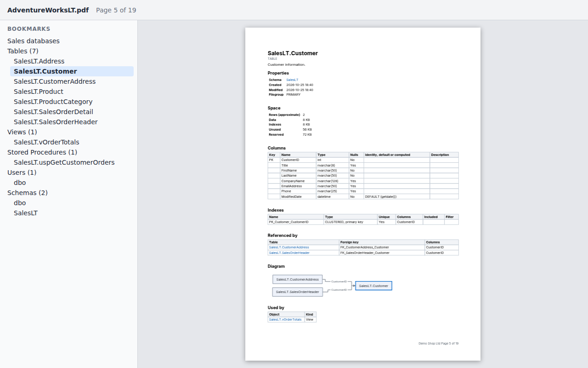The image size is (588, 368).
Task: Navigate to the SalesLT.ProductCategory bookmark
Action: [x=53, y=102]
